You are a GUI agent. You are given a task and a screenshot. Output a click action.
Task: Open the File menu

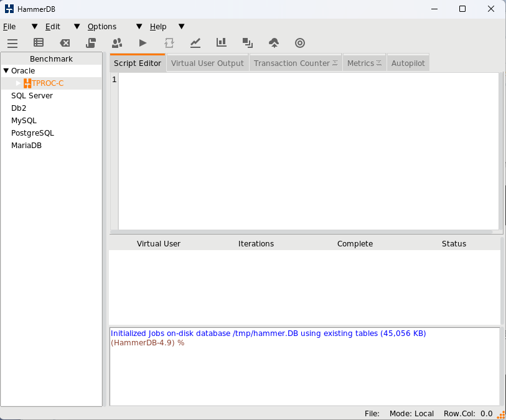pos(9,27)
